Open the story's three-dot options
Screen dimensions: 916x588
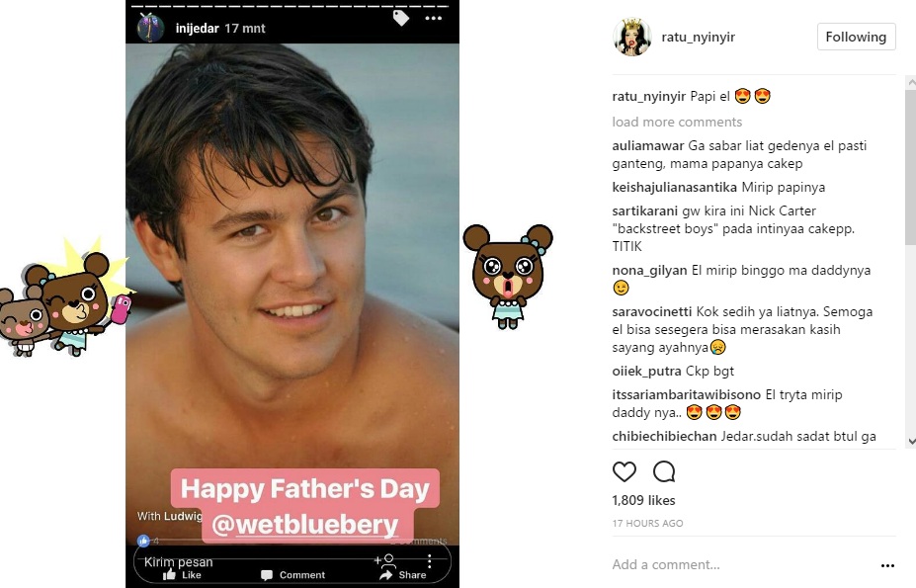tap(434, 18)
